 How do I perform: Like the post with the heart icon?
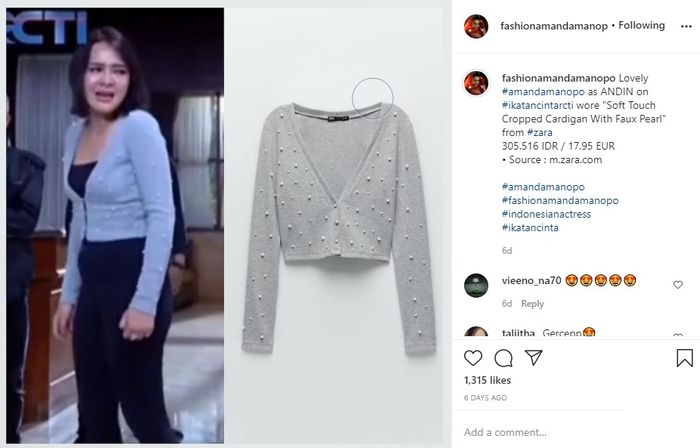click(x=473, y=358)
